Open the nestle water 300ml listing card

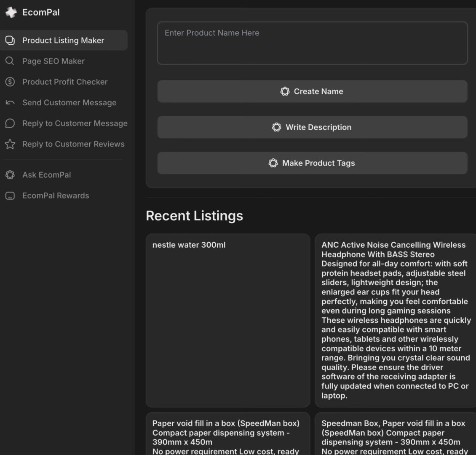pyautogui.click(x=227, y=320)
